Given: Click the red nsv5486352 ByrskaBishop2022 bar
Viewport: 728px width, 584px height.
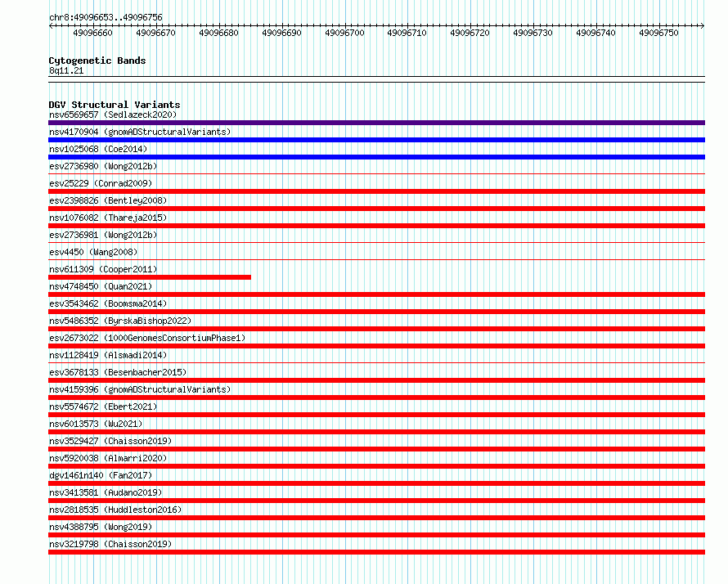Looking at the screenshot, I should (x=376, y=329).
